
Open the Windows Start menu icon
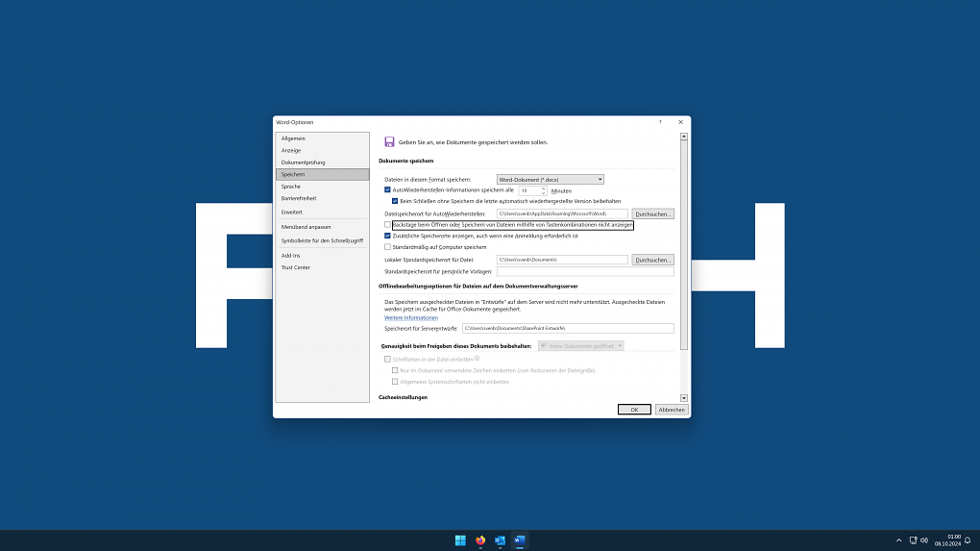coord(460,540)
